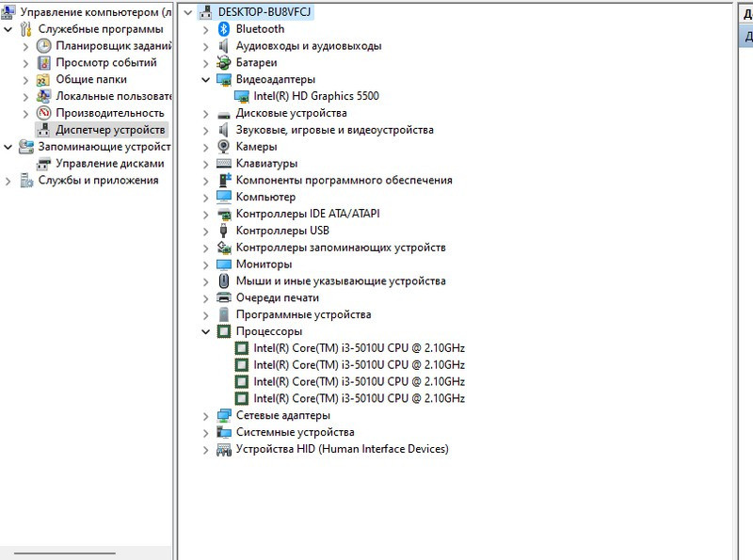The image size is (753, 560).
Task: Click the Просмотр событий icon
Action: 43,62
